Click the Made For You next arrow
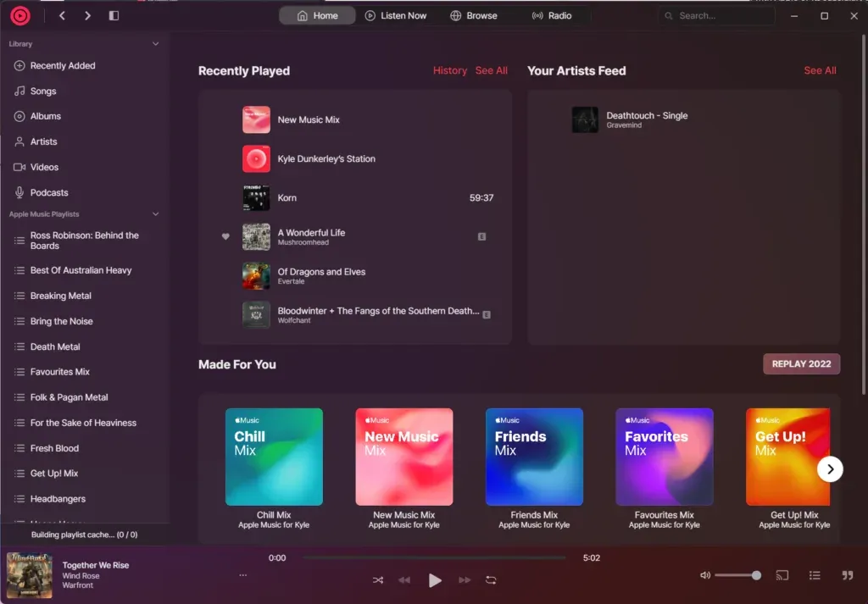 pos(830,469)
